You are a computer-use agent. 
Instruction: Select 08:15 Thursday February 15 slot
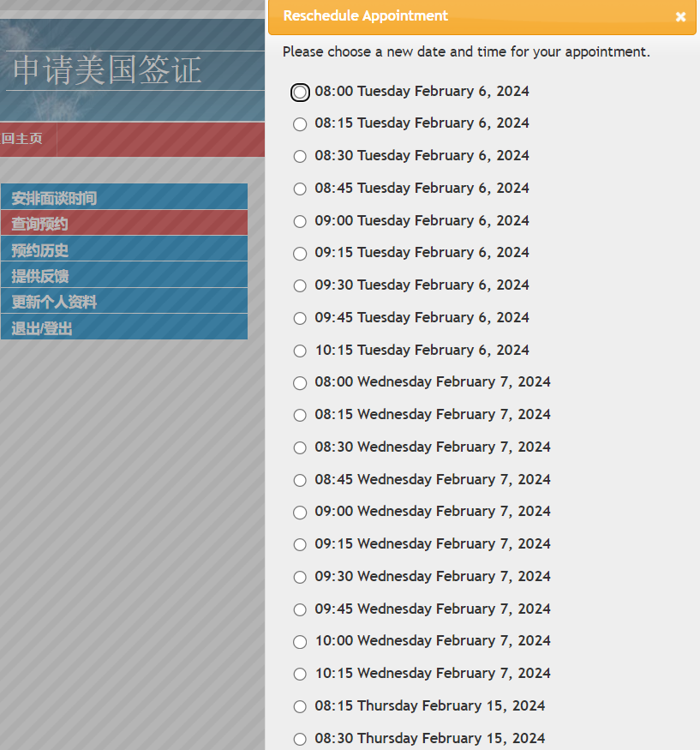(x=300, y=707)
